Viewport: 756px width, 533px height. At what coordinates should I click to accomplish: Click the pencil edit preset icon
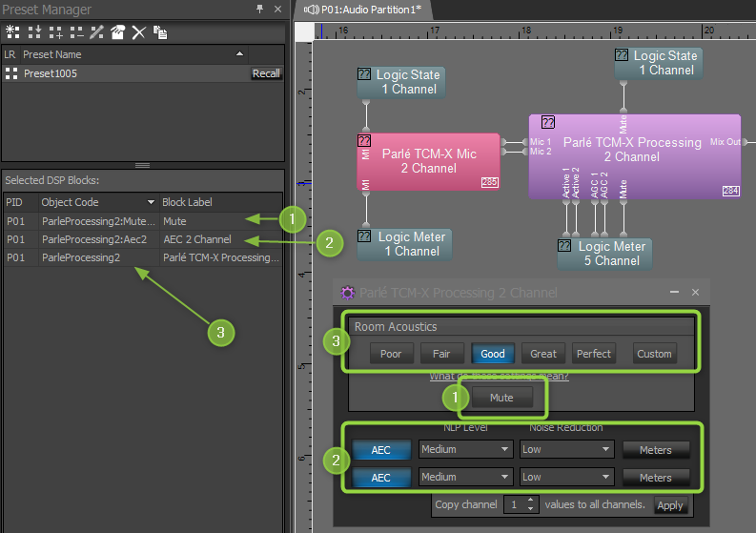tap(96, 31)
